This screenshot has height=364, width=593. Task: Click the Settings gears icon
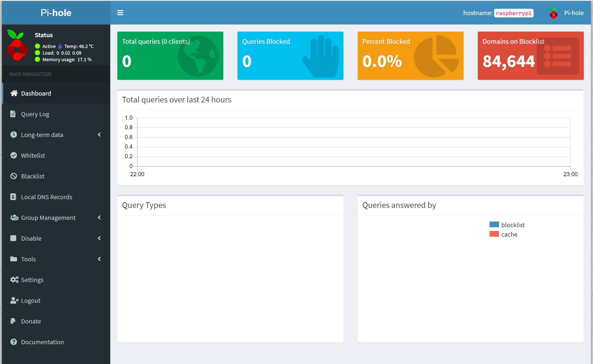(14, 279)
